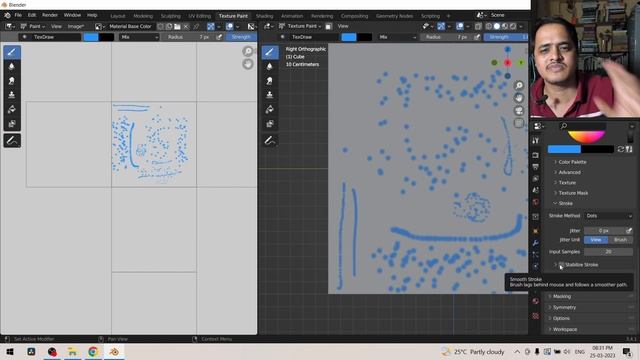Enable the Stabilize Stroke checkbox
Screen dimensions: 640x360
[x=562, y=265]
